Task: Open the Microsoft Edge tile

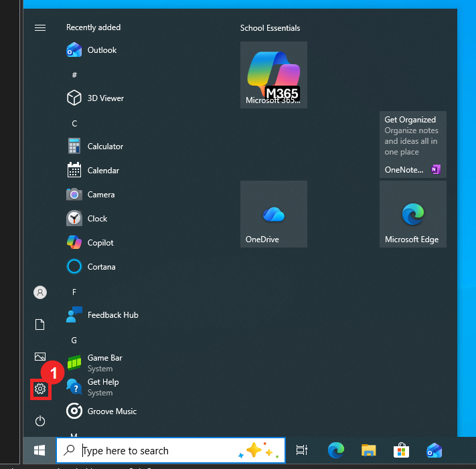Action: click(x=413, y=214)
